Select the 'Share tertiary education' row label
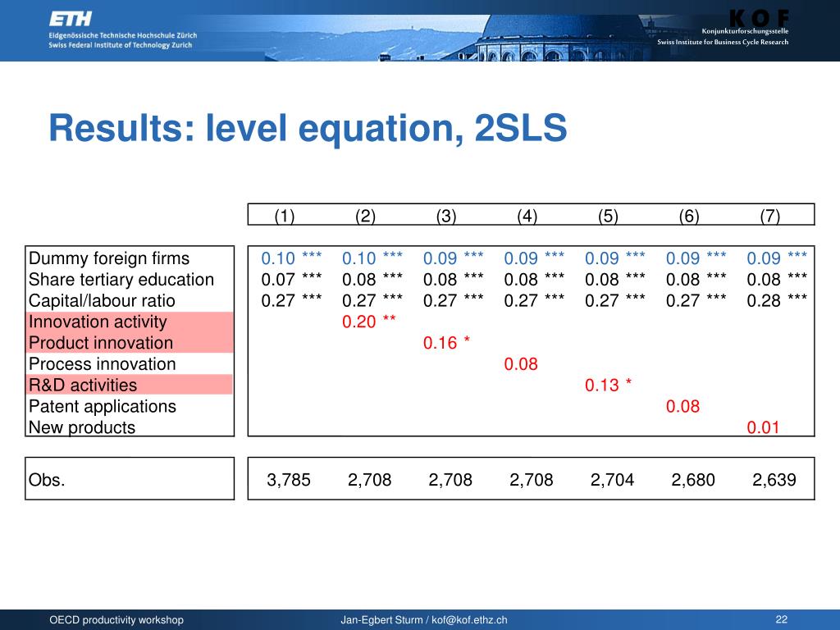Viewport: 840px width, 630px height. click(121, 279)
